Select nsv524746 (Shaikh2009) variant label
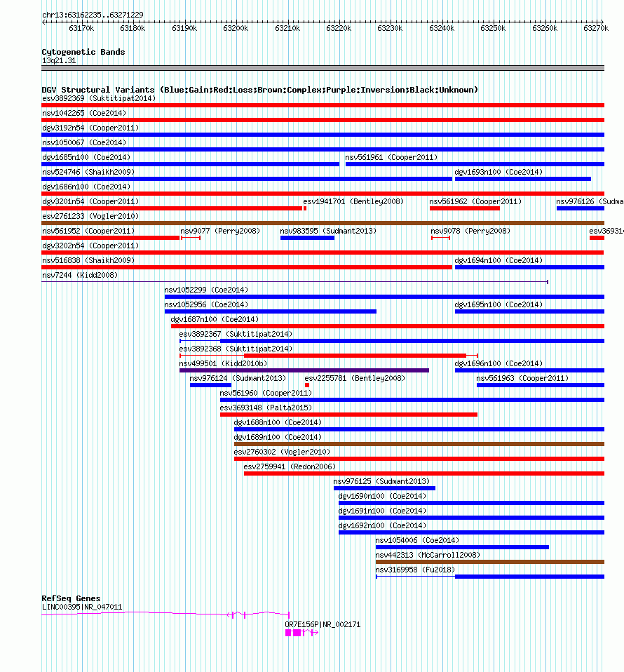The width and height of the screenshot is (624, 672). coord(88,172)
